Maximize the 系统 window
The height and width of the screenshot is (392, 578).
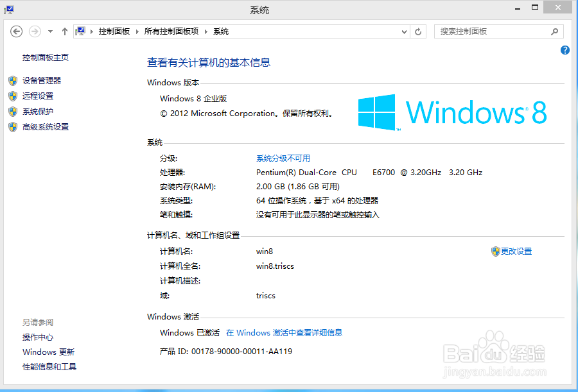(535, 7)
